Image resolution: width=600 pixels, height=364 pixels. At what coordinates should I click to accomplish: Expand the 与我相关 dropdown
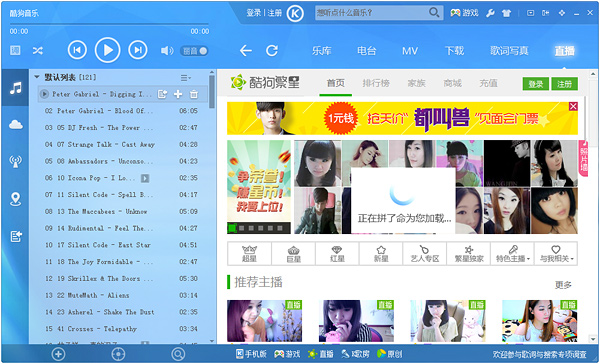click(556, 254)
